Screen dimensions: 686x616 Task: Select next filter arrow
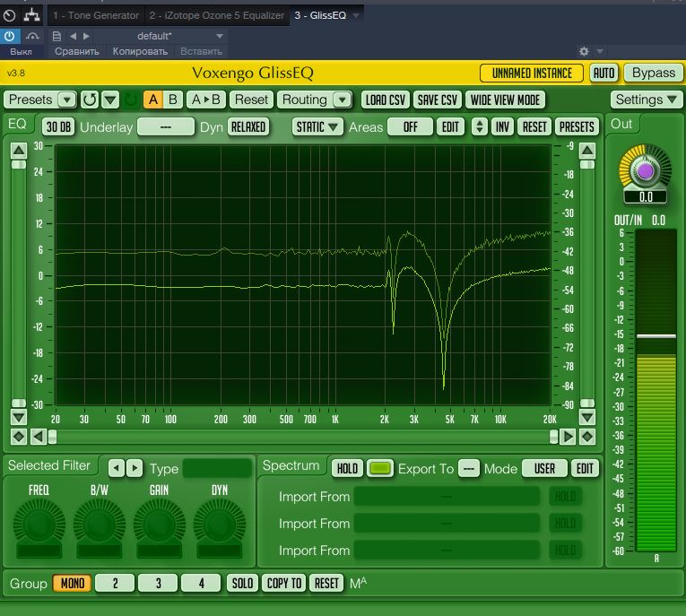click(x=135, y=468)
